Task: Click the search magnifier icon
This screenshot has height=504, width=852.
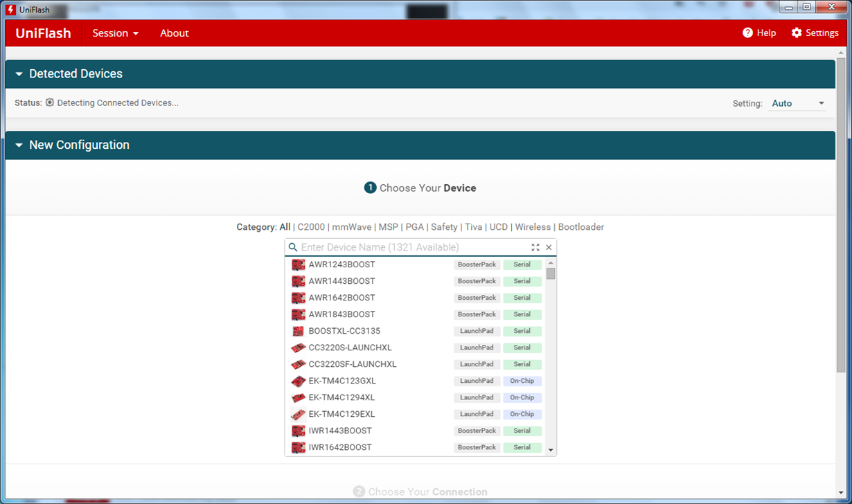Action: [x=293, y=247]
